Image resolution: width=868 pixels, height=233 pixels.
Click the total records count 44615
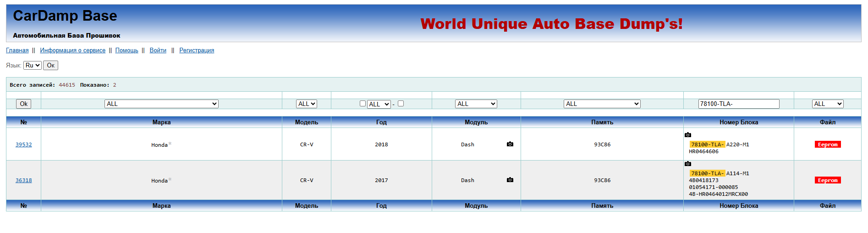pos(67,85)
